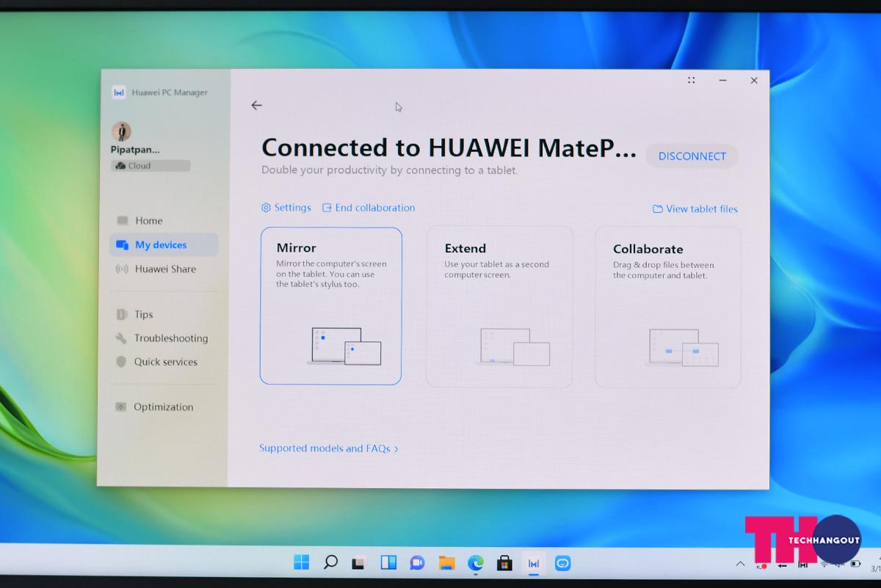Open Supported models and FAQs link
Screen dimensions: 881x588
click(329, 449)
